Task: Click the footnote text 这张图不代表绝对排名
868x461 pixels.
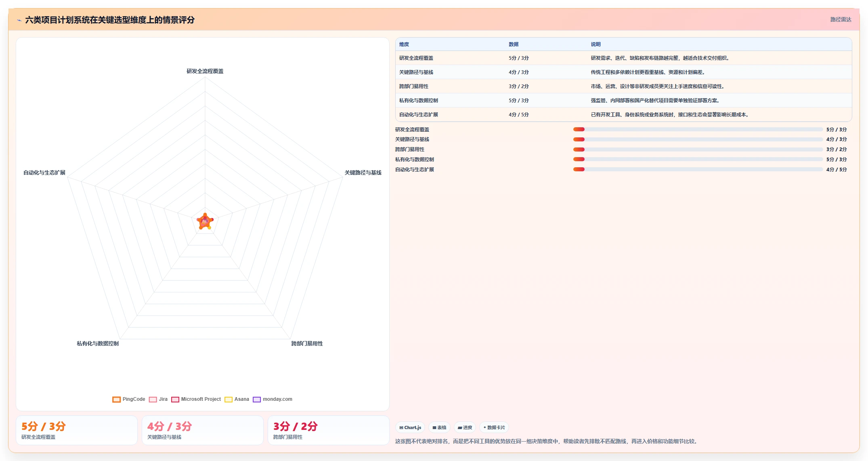Action: coord(547,441)
